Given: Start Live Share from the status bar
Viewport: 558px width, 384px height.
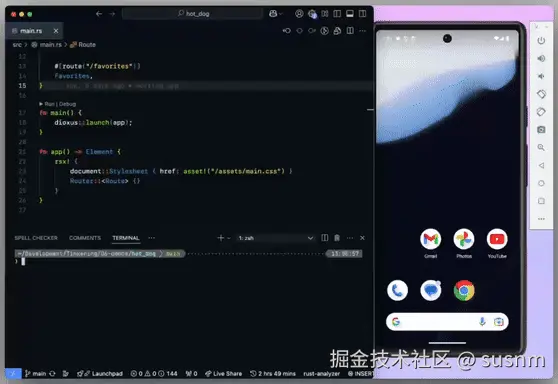Looking at the screenshot, I should [x=223, y=374].
